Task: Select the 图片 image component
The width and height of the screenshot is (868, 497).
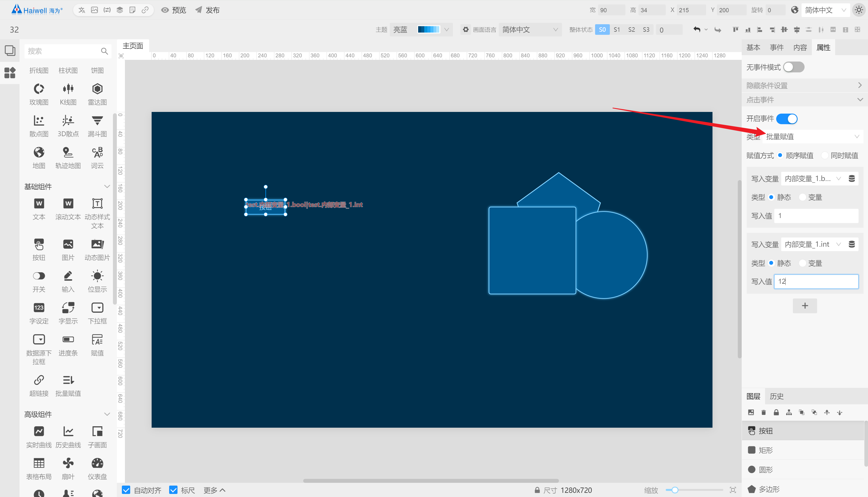Action: click(68, 249)
